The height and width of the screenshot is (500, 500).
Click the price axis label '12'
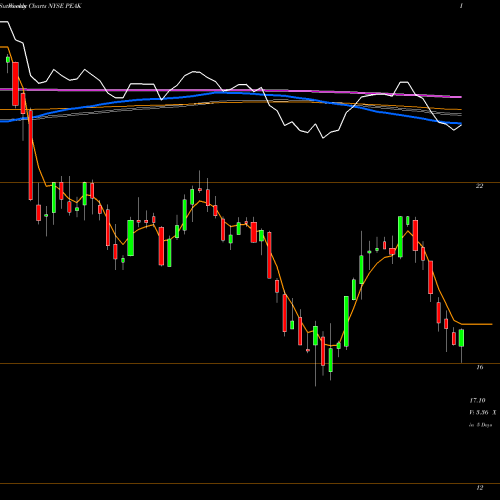pyautogui.click(x=479, y=488)
